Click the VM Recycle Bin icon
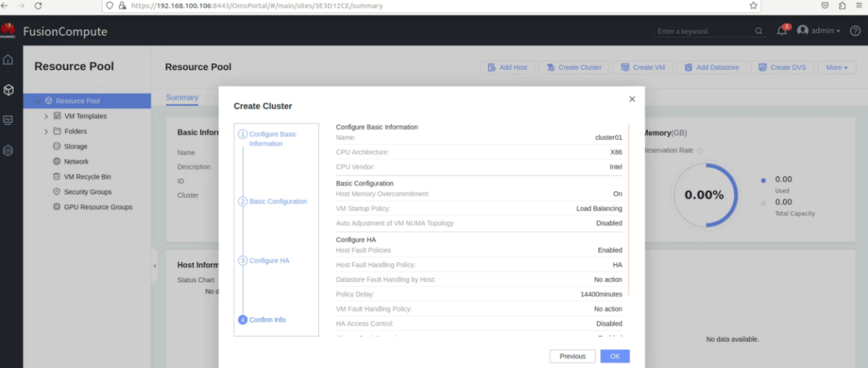The width and height of the screenshot is (868, 368). pyautogui.click(x=57, y=176)
